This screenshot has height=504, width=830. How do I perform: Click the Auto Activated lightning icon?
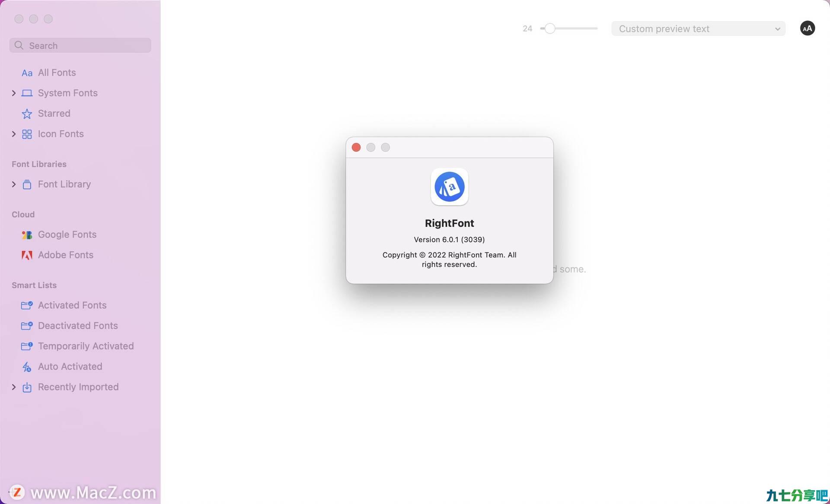pos(27,367)
